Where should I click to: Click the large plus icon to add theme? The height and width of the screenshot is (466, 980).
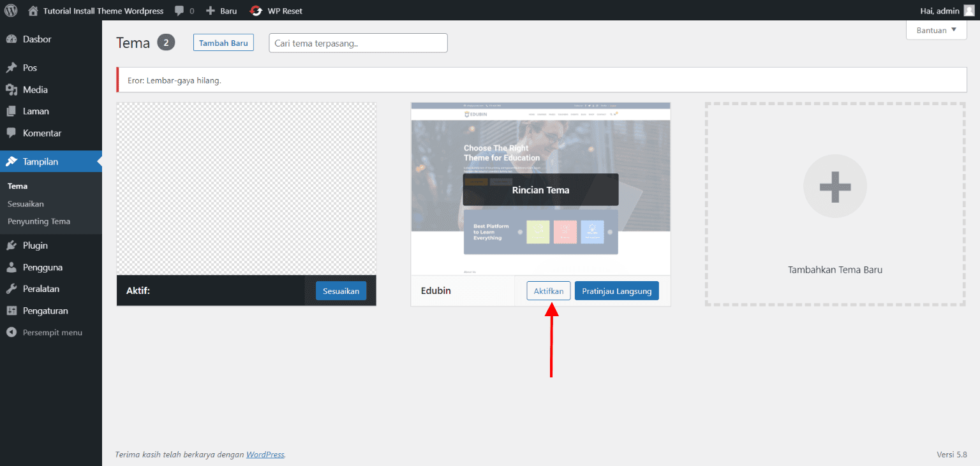pos(835,186)
